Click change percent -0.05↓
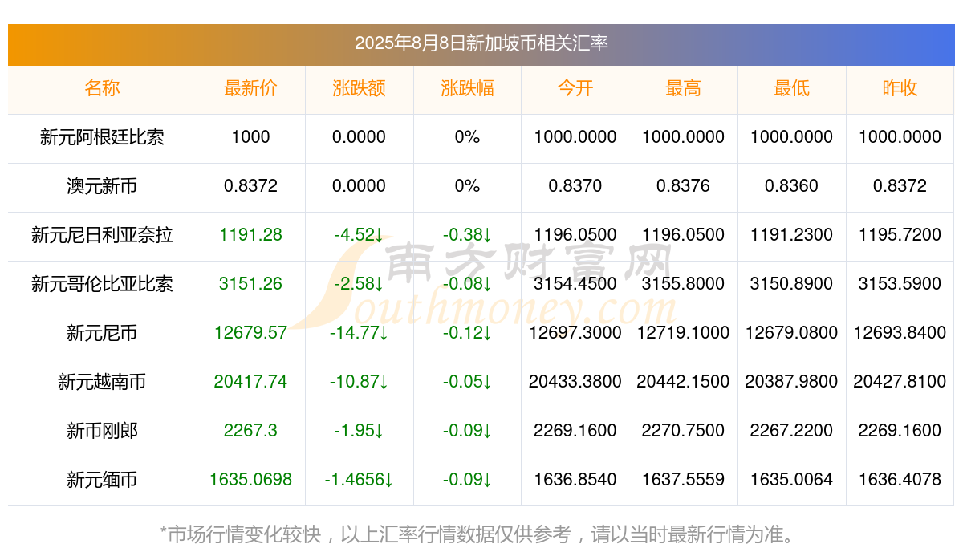The width and height of the screenshot is (963, 560). pyautogui.click(x=467, y=382)
